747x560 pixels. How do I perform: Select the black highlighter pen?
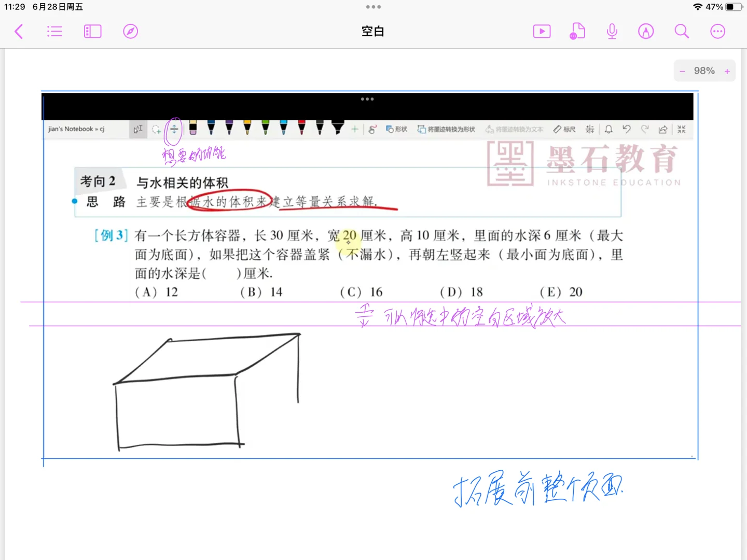pos(338,129)
